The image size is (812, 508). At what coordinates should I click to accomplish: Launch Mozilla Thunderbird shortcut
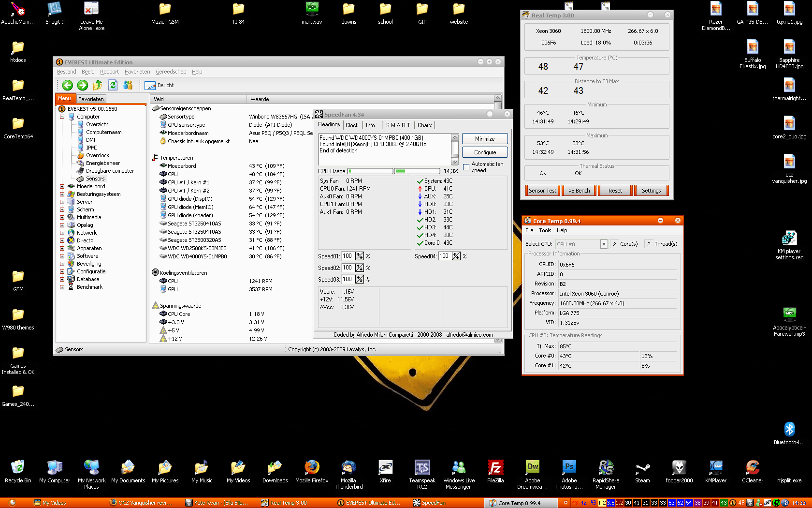click(348, 474)
